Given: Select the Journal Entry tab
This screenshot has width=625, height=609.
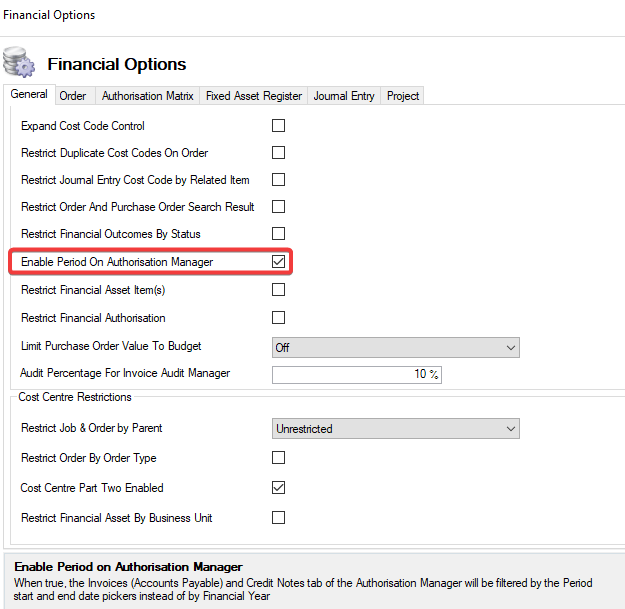Looking at the screenshot, I should point(344,96).
